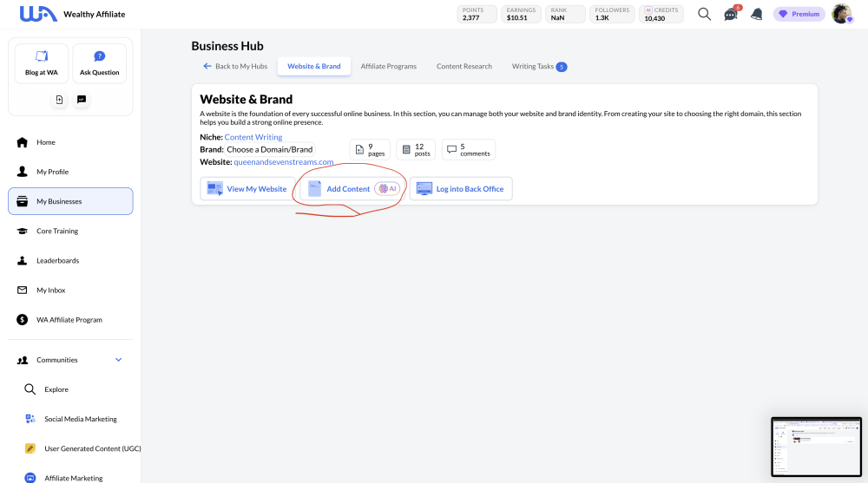This screenshot has width=868, height=483.
Task: Switch to Writing Tasks tab
Action: (x=539, y=67)
